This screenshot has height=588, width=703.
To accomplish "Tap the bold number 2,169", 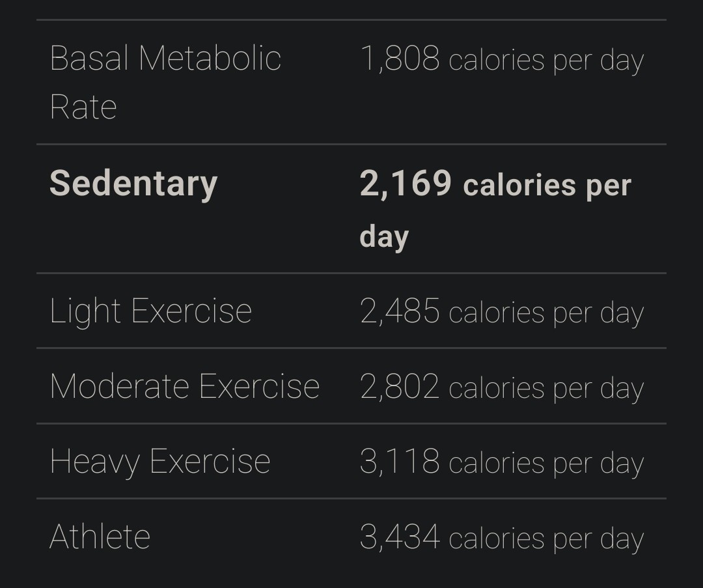I will (x=406, y=184).
